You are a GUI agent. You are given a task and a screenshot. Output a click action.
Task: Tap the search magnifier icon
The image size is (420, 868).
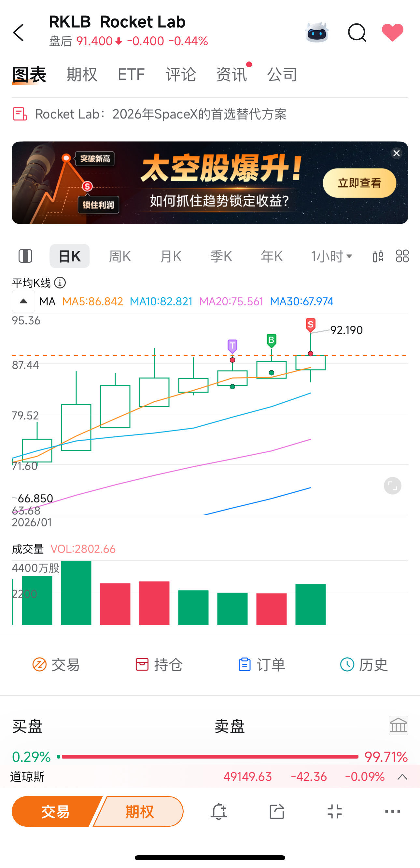click(x=357, y=33)
